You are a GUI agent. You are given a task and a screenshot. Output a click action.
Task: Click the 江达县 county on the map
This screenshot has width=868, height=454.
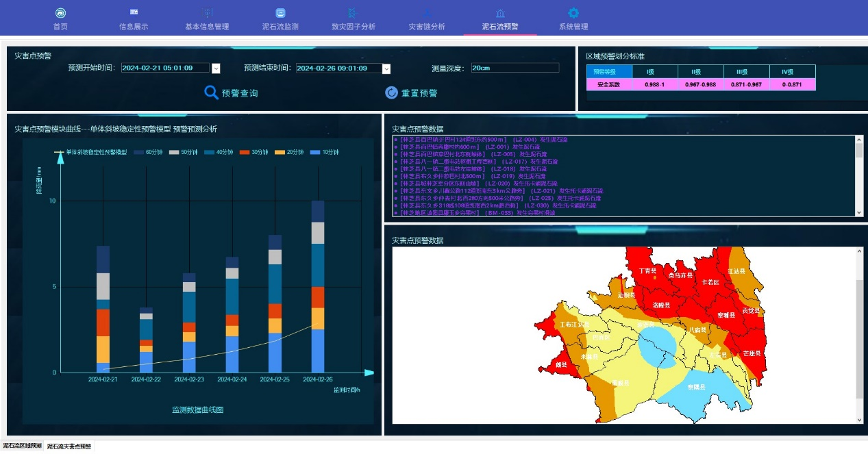pos(736,271)
